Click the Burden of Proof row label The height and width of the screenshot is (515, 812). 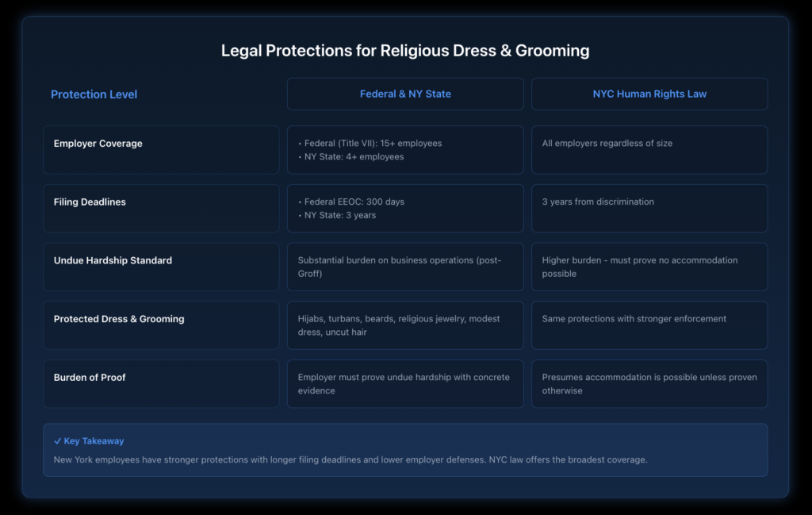(90, 378)
